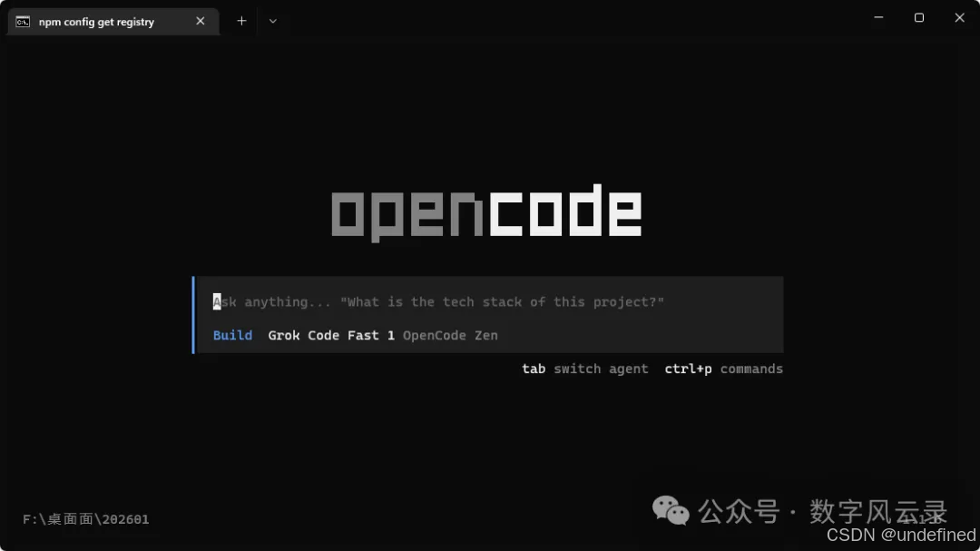
Task: Click the terminal icon on the tab
Action: [x=23, y=22]
